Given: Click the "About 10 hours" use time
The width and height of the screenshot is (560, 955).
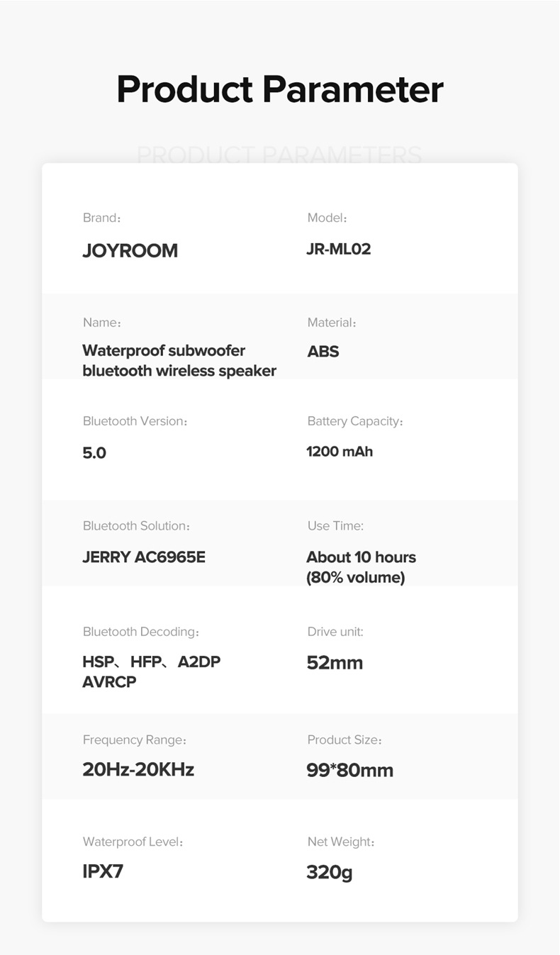Looking at the screenshot, I should click(361, 557).
